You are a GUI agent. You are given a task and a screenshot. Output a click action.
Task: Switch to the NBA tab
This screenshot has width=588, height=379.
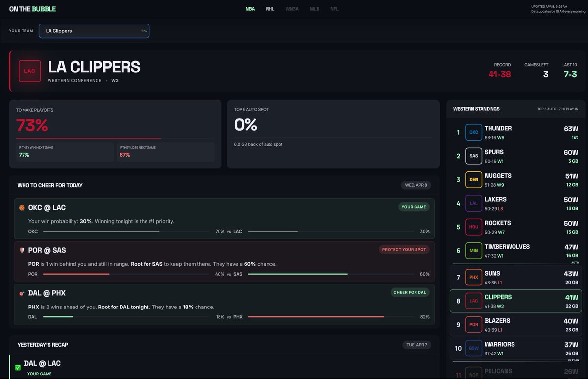tap(250, 9)
